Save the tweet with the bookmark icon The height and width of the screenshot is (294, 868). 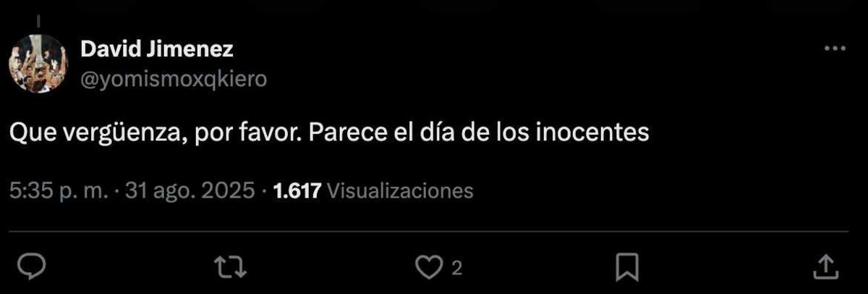pos(627,268)
